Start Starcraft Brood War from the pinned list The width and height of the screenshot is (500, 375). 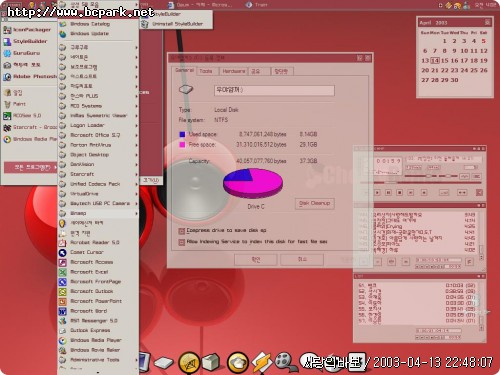tap(29, 127)
